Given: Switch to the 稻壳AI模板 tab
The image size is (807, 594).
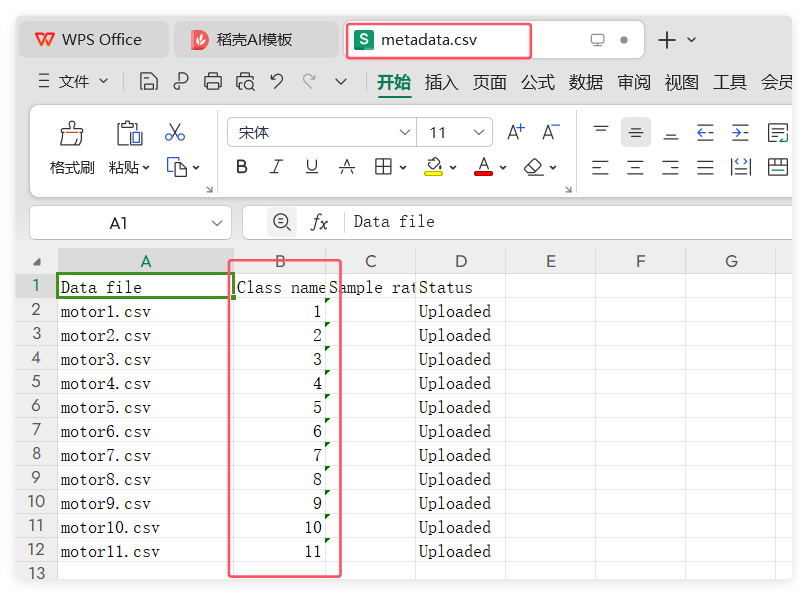Looking at the screenshot, I should 256,40.
